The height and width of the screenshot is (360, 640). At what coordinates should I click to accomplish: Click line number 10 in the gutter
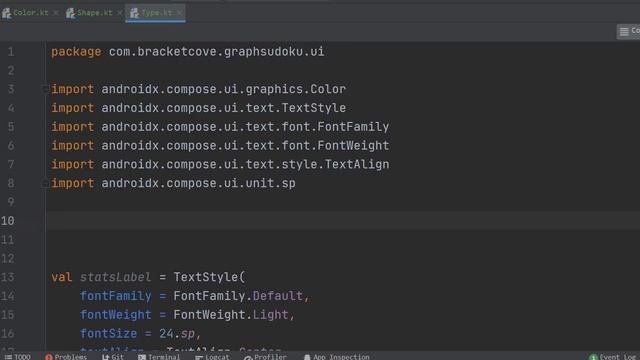coord(8,221)
